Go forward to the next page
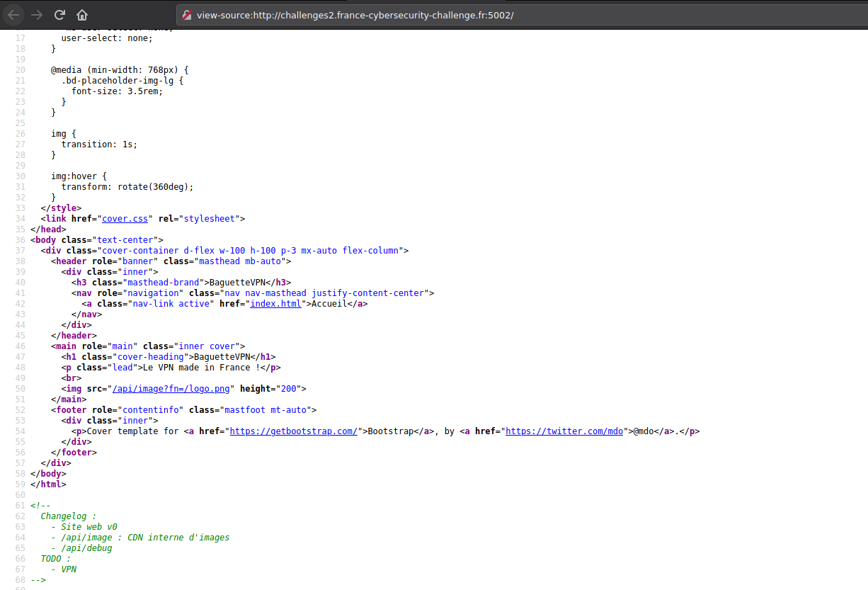 [x=37, y=15]
